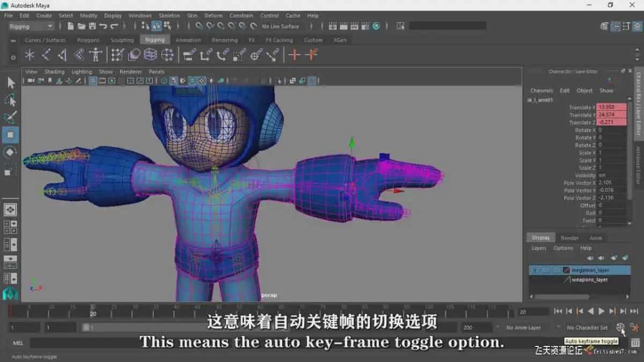Screen dimensions: 644x362
Task: Toggle select by object type mode
Action: point(157,26)
